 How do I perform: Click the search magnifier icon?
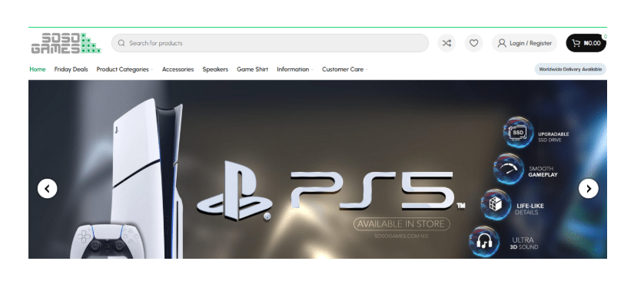click(121, 43)
